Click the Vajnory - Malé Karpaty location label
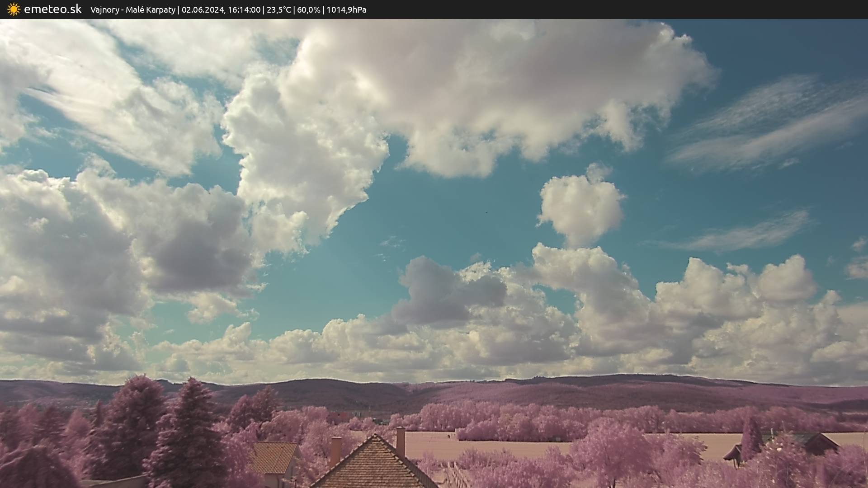Screen dimensions: 868x488 [132, 10]
